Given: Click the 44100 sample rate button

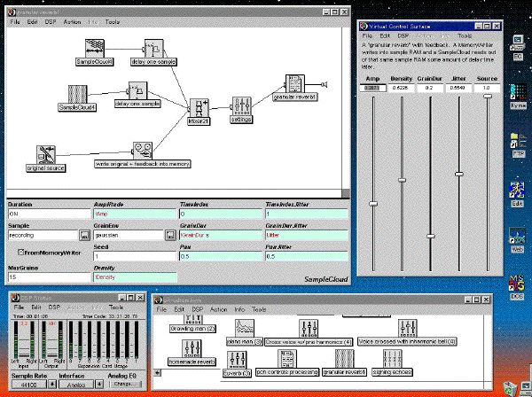Looking at the screenshot, I should 29,384.
